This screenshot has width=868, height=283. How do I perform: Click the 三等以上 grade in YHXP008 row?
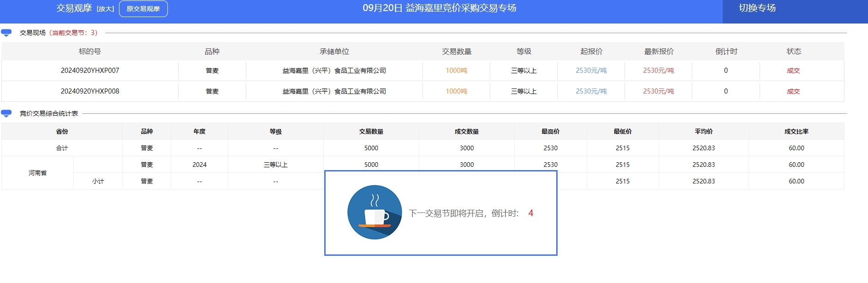[524, 91]
